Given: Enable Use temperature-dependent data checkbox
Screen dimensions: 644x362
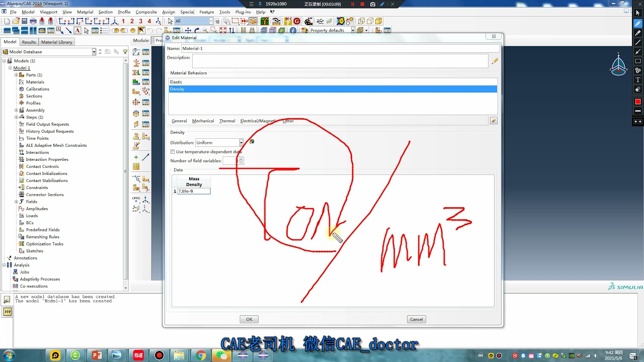Looking at the screenshot, I should coord(173,151).
